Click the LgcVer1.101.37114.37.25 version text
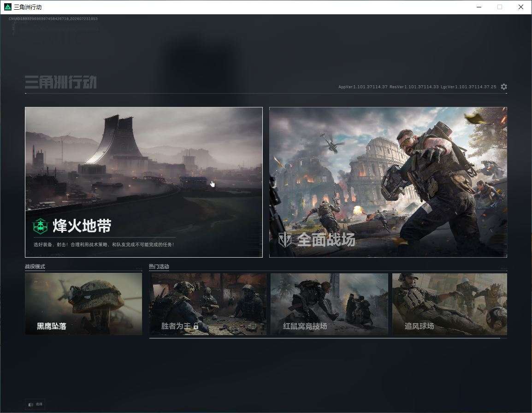The image size is (532, 413). point(468,87)
